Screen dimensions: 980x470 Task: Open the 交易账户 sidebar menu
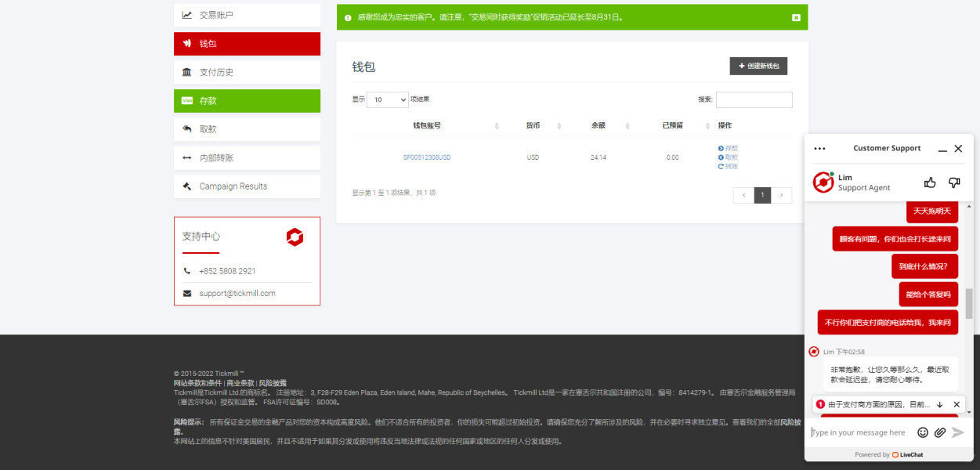[247, 15]
